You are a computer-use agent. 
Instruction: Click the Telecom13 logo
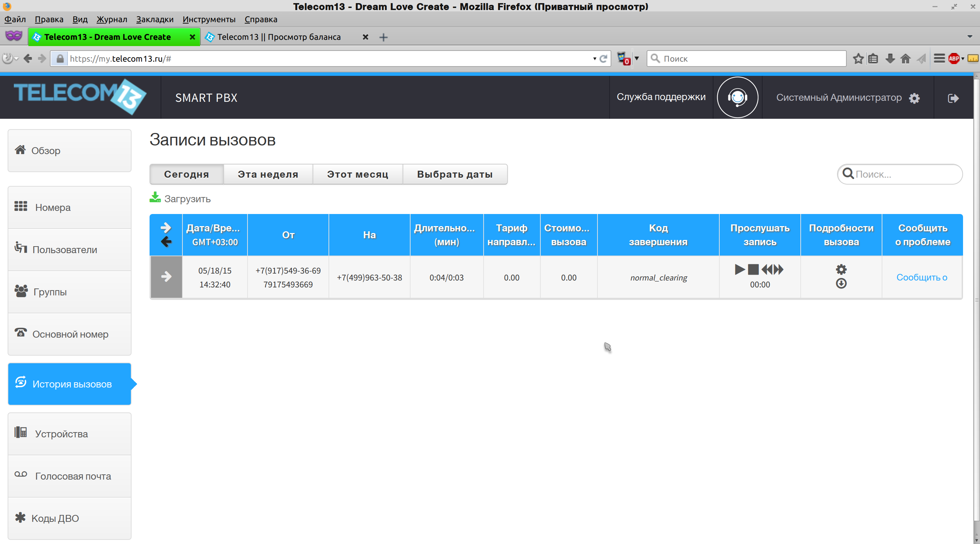click(x=80, y=97)
